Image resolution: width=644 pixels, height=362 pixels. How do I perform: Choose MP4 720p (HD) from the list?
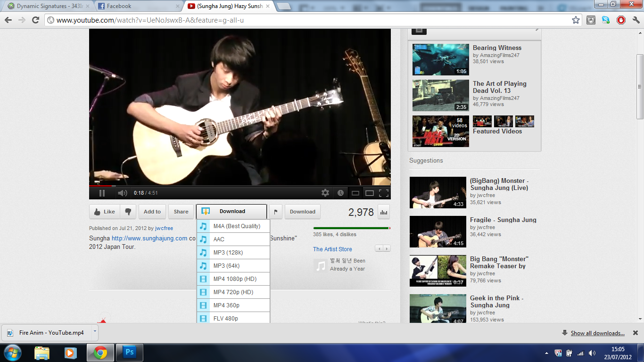[x=233, y=292]
